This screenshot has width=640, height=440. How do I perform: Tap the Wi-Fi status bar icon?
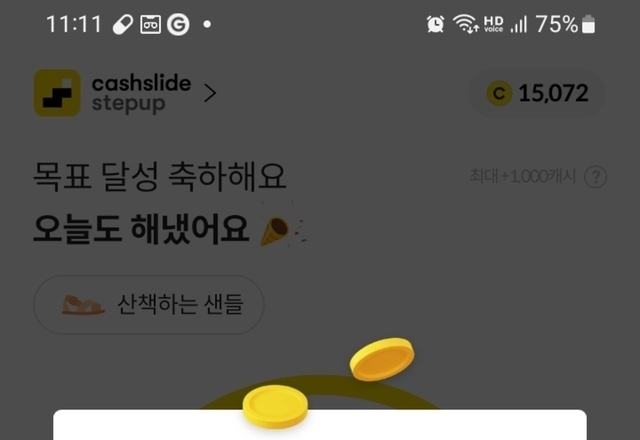[465, 24]
